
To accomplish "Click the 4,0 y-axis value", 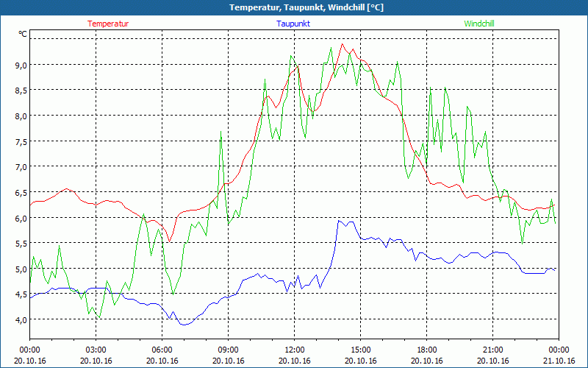I will click(21, 320).
